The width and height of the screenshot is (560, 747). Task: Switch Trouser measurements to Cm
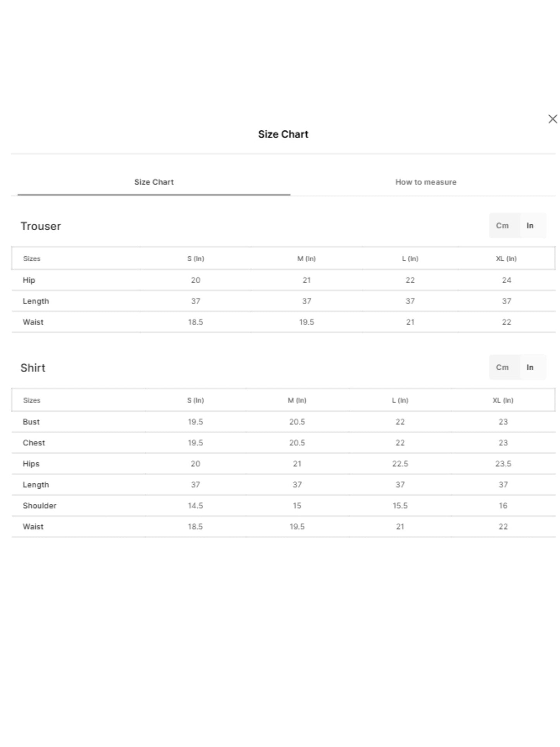click(502, 226)
